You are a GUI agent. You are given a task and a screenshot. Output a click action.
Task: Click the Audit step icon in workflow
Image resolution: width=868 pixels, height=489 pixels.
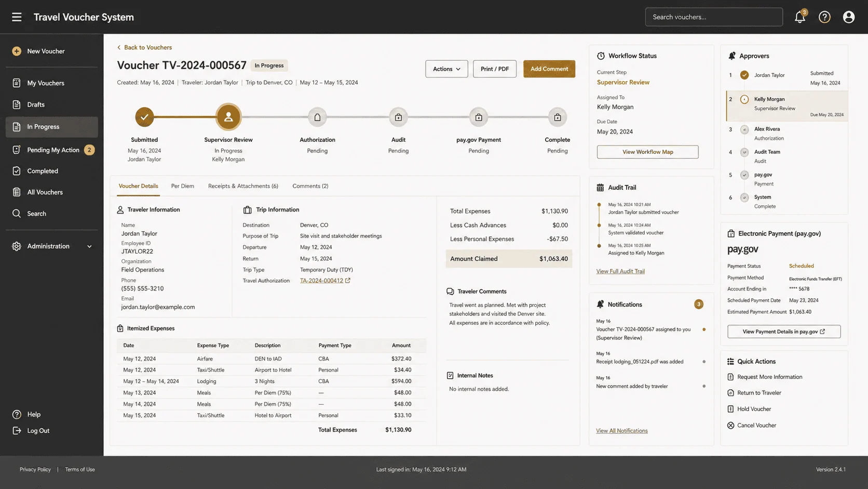click(x=398, y=117)
